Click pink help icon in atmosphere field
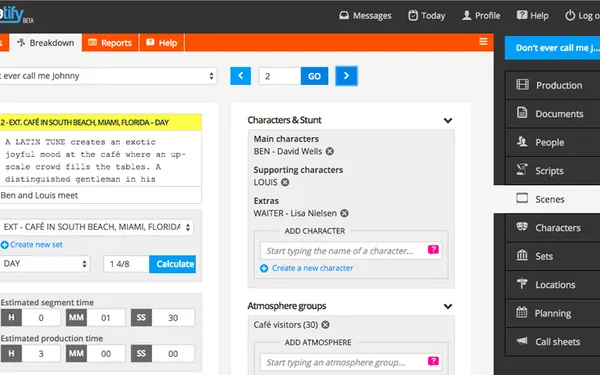This screenshot has height=375, width=600. click(x=433, y=361)
